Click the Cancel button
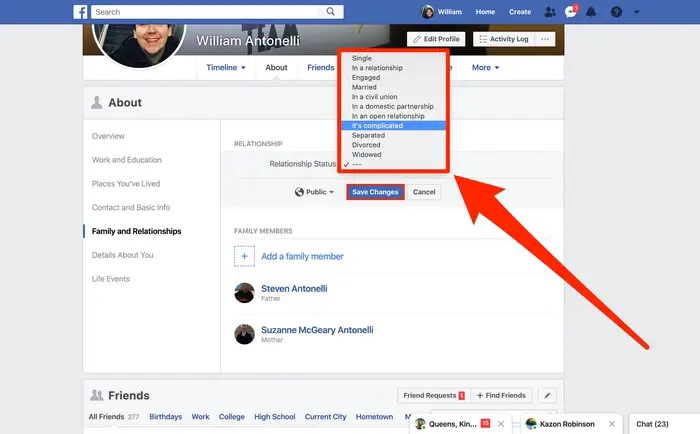Screen dimensions: 700x434 [x=424, y=192]
